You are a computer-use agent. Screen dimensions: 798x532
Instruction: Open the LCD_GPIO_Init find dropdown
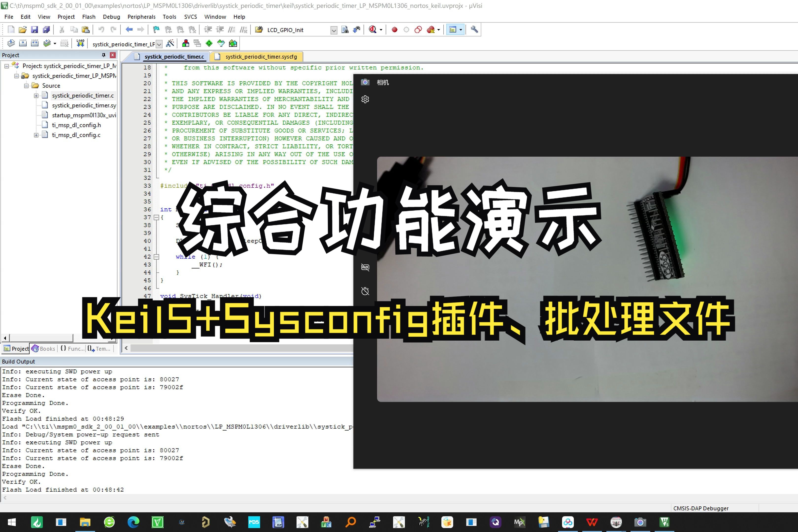click(333, 30)
